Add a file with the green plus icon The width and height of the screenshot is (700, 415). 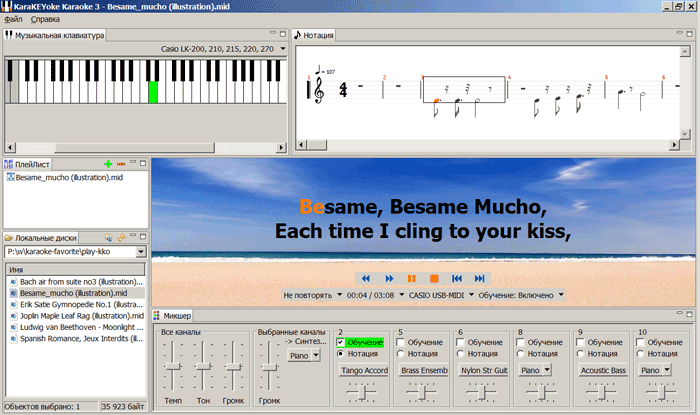pos(108,163)
